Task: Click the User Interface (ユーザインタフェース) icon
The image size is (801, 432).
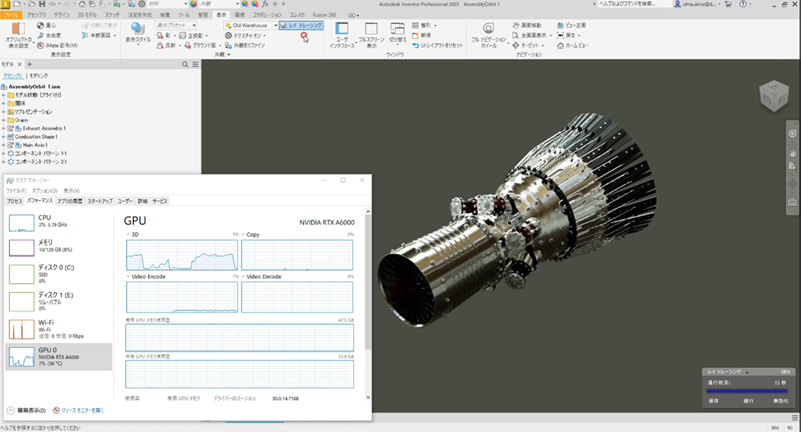Action: point(342,29)
